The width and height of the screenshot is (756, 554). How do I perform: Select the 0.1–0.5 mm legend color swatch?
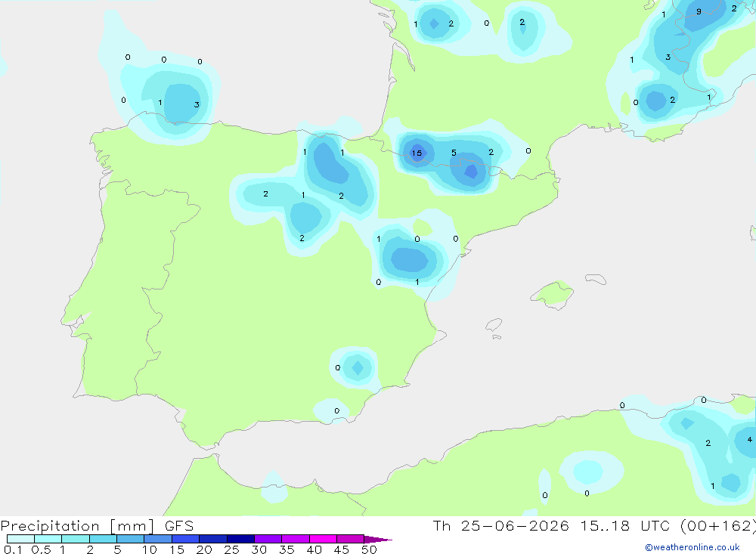coord(20,539)
